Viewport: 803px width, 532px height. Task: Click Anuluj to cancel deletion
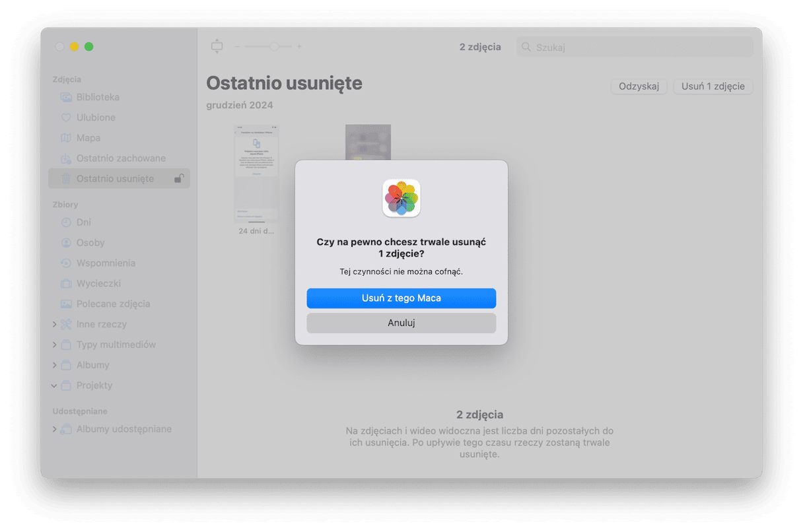tap(401, 323)
